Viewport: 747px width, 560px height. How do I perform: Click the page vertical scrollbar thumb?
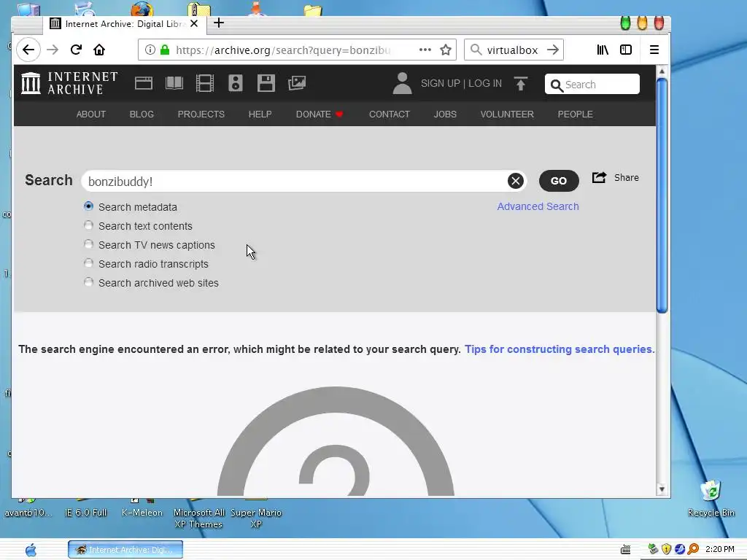(x=661, y=195)
